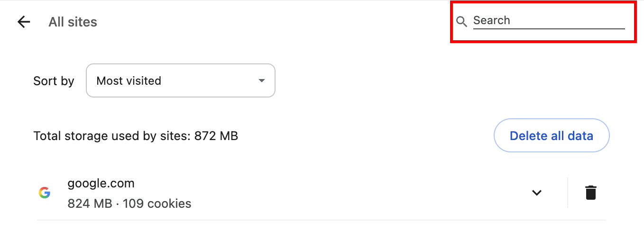Click the Sort by label
Screen dimensions: 644x230
tap(54, 81)
